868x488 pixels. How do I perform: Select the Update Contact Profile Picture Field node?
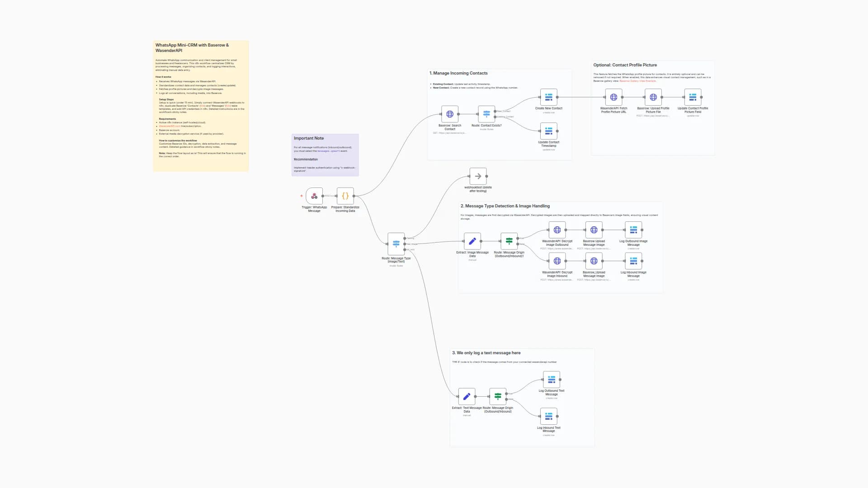tap(693, 96)
